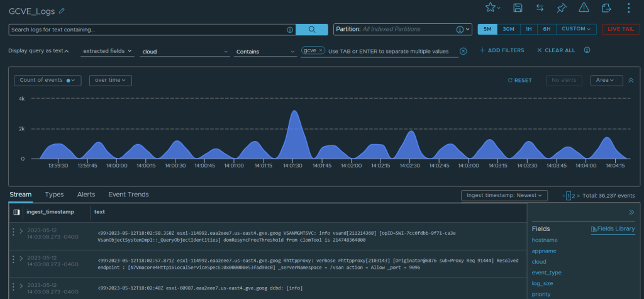Pin this query using pushpin icon

tap(562, 8)
